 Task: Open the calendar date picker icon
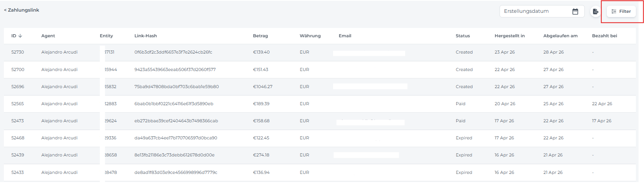(575, 11)
